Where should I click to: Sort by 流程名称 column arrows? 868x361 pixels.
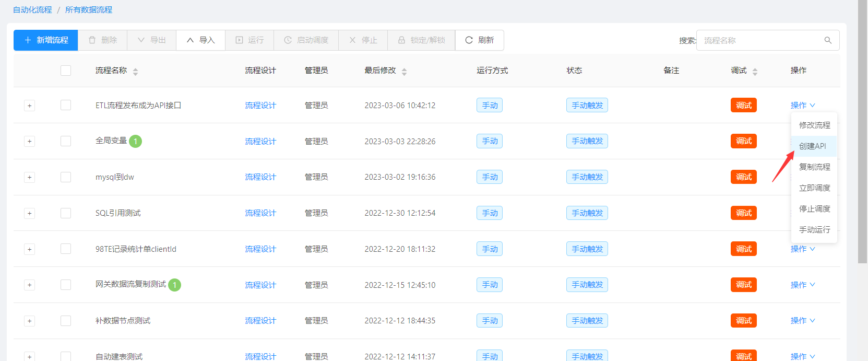[135, 72]
